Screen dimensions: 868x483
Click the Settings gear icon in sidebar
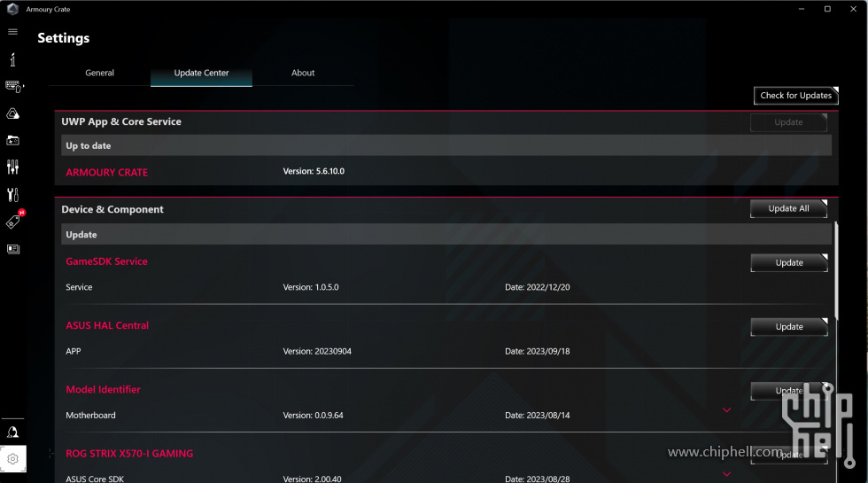point(12,459)
